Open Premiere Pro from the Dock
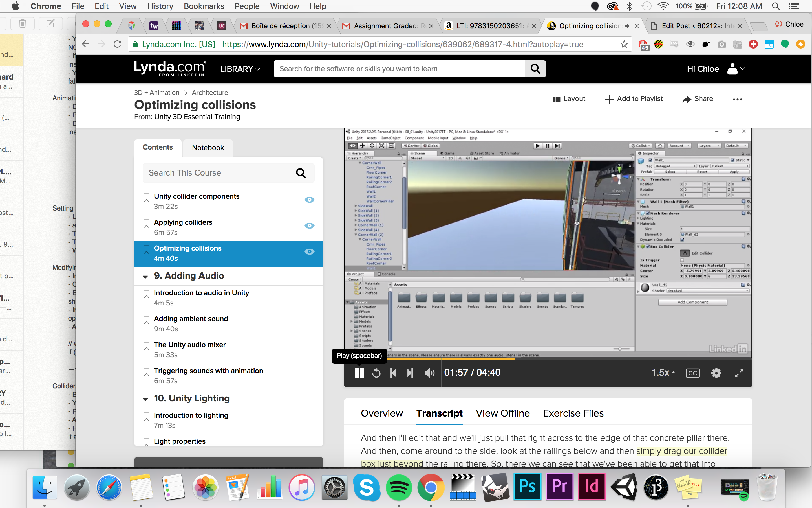Image resolution: width=812 pixels, height=508 pixels. point(559,487)
